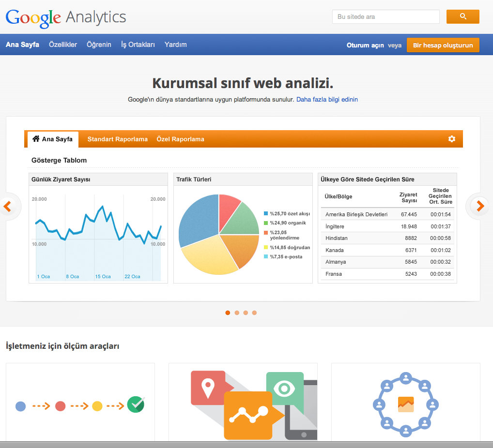Click the 67.445 visit count cell
Viewport: 493px width, 448px height.
click(409, 214)
